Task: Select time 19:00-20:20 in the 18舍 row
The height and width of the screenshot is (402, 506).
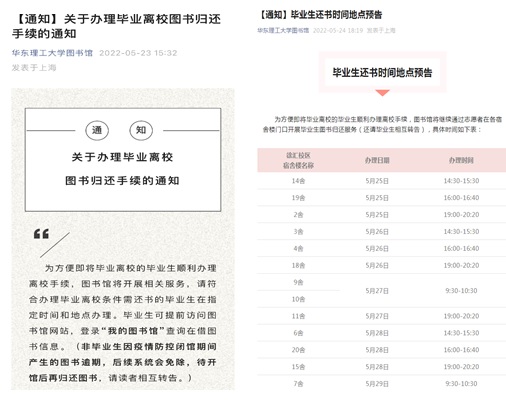Action: (x=461, y=265)
